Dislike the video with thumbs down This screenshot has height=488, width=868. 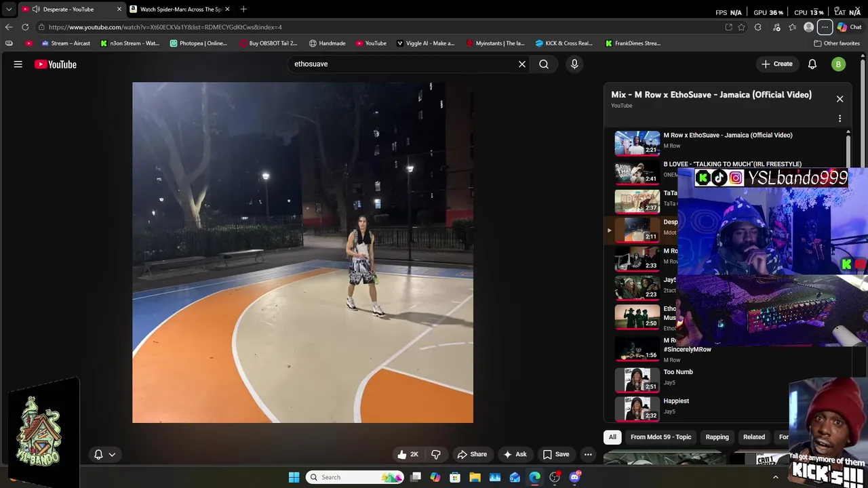tap(436, 455)
